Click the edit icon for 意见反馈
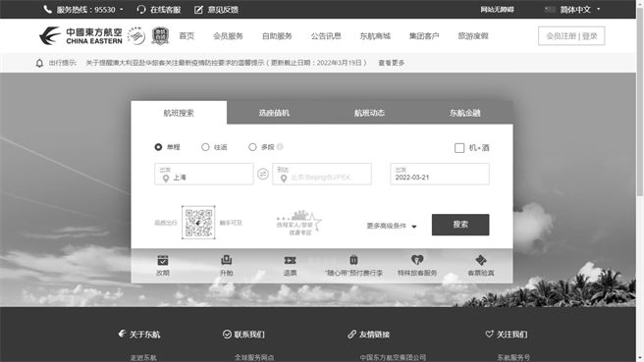Viewport: 644px width, 362px height. (x=198, y=10)
